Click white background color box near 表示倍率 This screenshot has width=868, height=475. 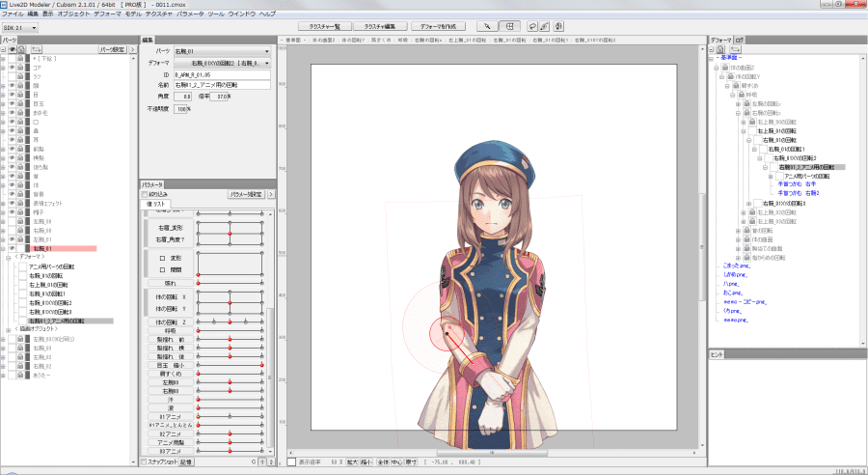click(291, 461)
